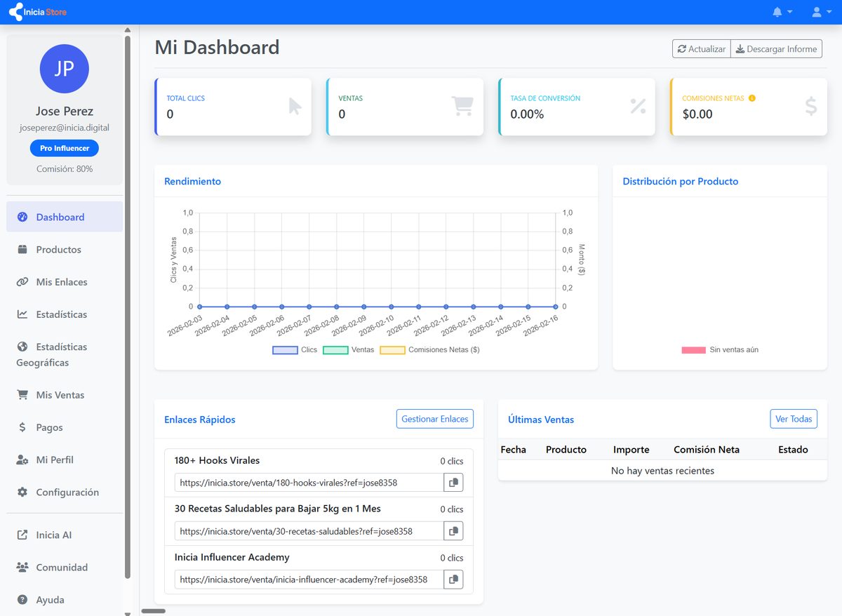Image resolution: width=842 pixels, height=616 pixels.
Task: Switch to the Dashboard menu entry
Action: (x=60, y=217)
